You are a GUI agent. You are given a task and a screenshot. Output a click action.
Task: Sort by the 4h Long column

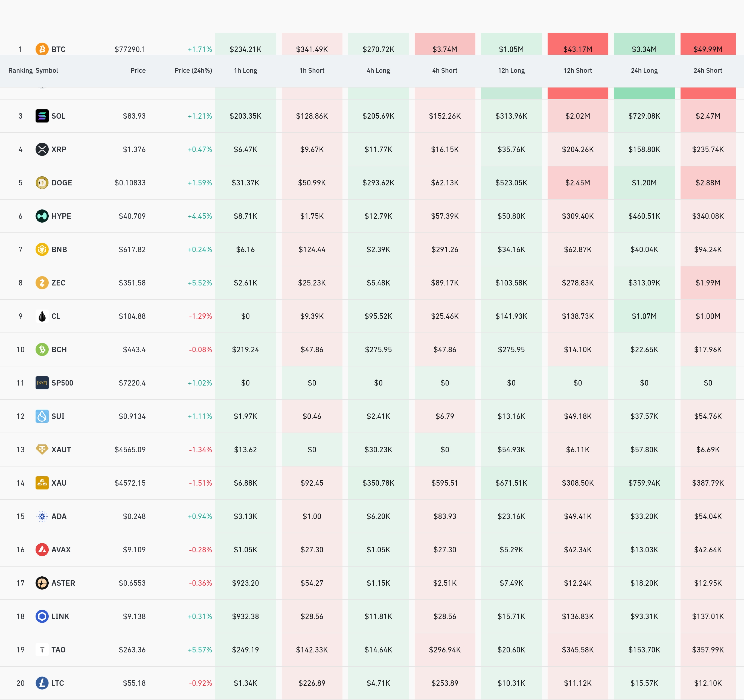pyautogui.click(x=378, y=70)
